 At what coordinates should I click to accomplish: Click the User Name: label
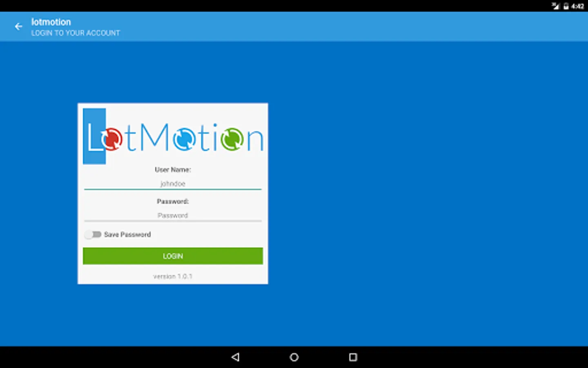[x=173, y=170]
